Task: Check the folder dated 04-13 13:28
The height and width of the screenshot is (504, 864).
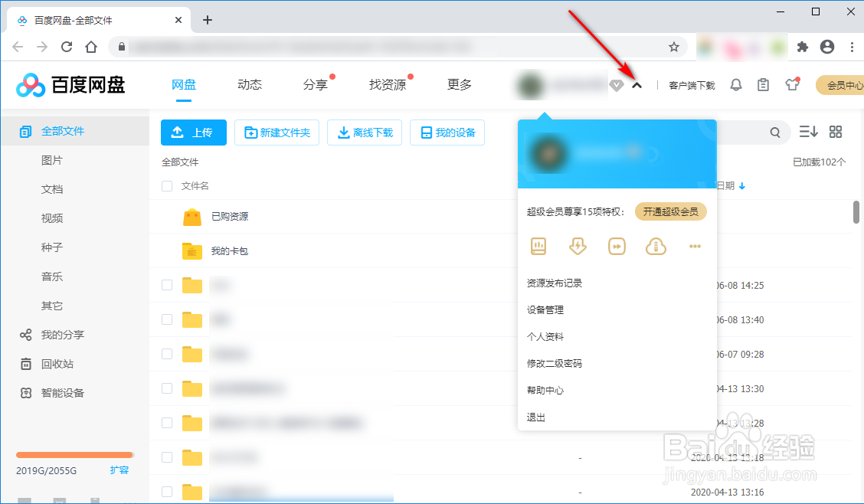Action: 167,423
